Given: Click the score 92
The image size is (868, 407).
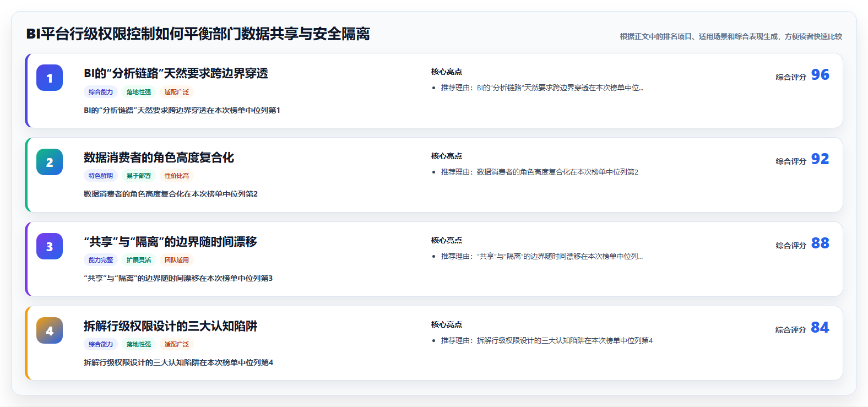Looking at the screenshot, I should tap(820, 159).
